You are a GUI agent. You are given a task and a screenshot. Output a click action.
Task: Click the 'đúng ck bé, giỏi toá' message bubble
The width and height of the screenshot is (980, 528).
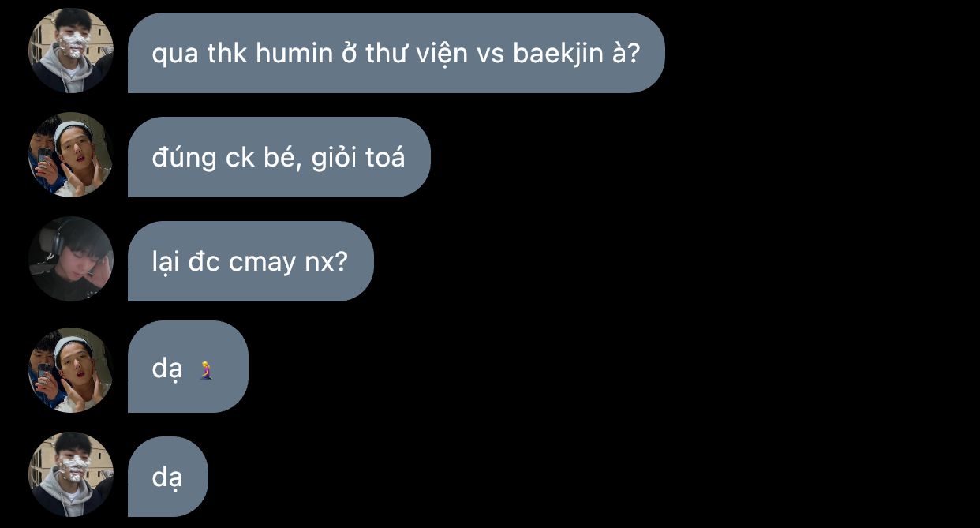279,157
